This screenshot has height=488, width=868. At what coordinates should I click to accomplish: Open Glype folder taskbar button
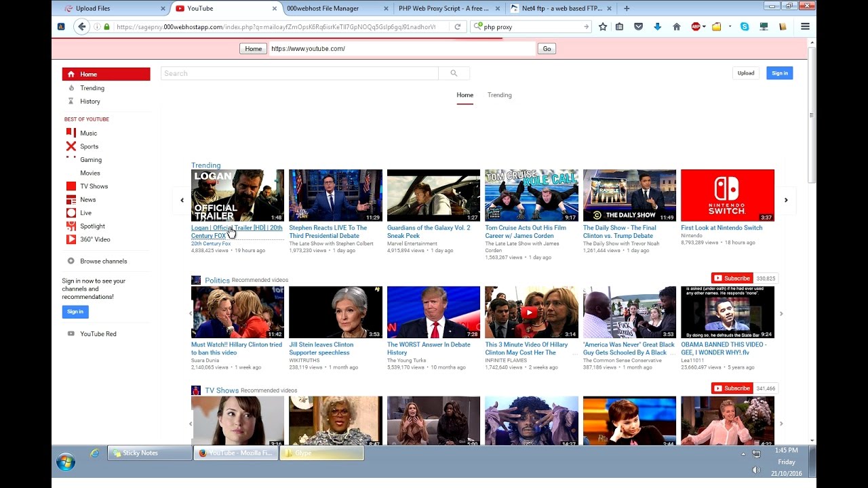321,453
